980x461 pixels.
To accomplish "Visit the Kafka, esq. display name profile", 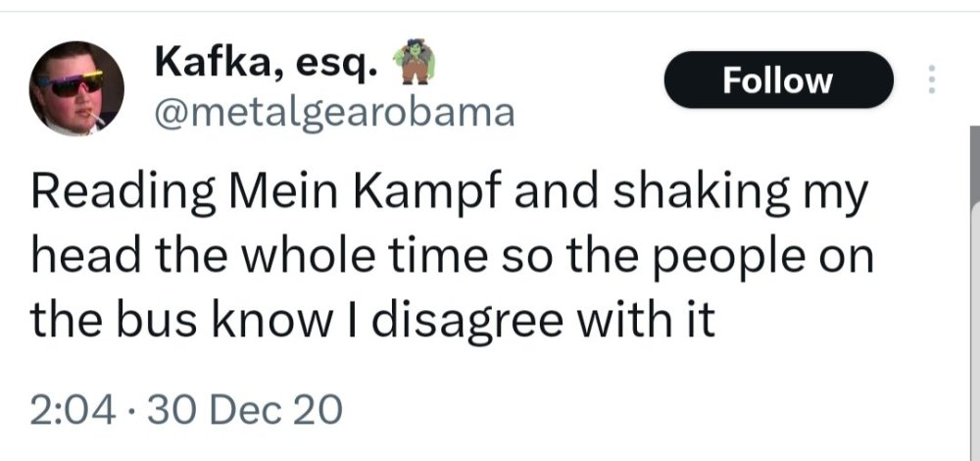I will (267, 65).
